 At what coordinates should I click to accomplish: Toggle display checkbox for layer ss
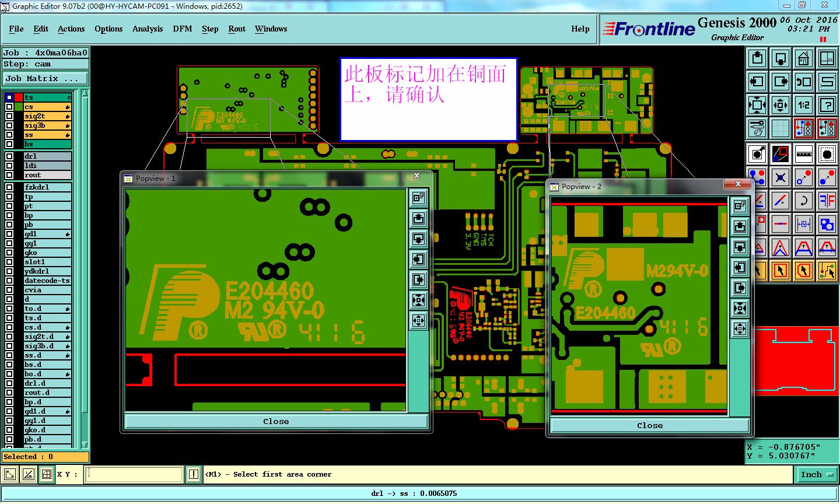click(x=9, y=135)
